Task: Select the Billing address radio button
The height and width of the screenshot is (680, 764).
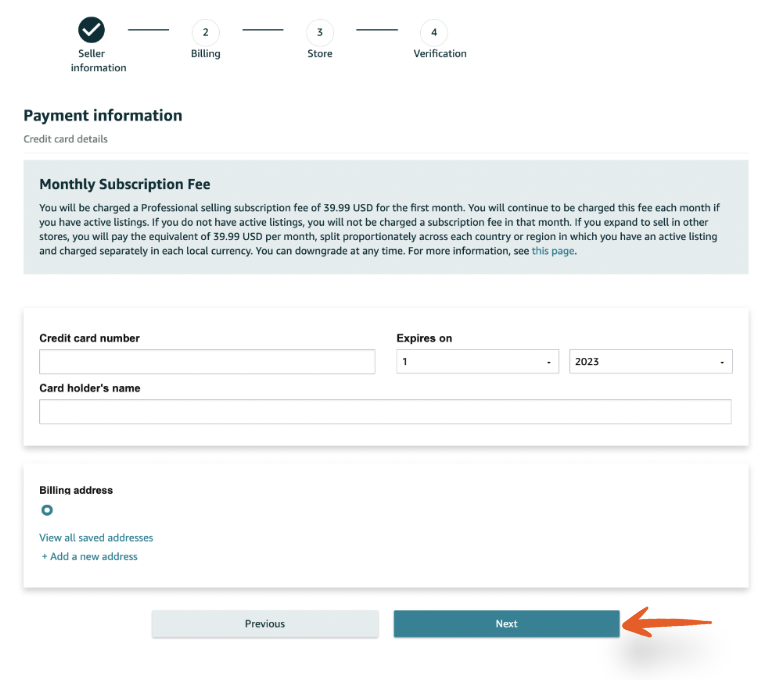Action: point(47,510)
